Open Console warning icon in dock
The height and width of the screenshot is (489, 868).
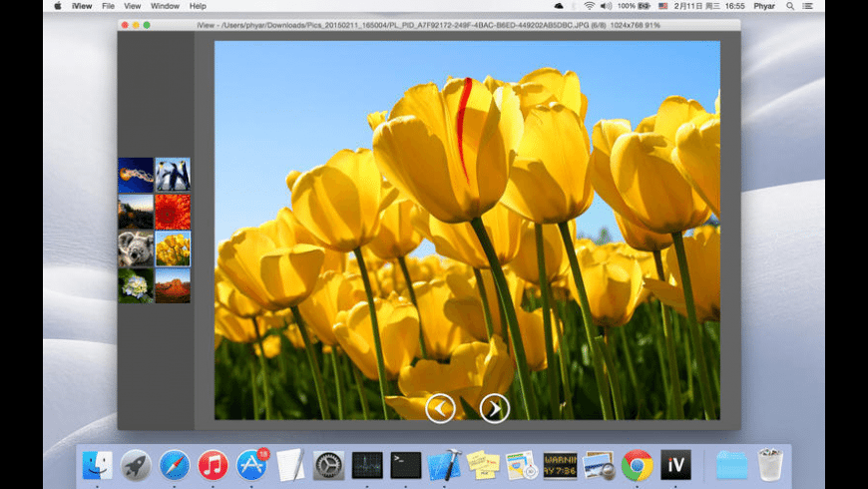point(561,465)
